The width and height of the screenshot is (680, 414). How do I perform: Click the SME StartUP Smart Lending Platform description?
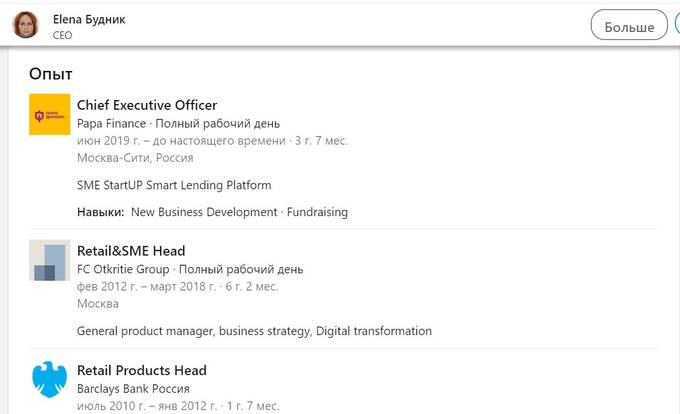[174, 185]
